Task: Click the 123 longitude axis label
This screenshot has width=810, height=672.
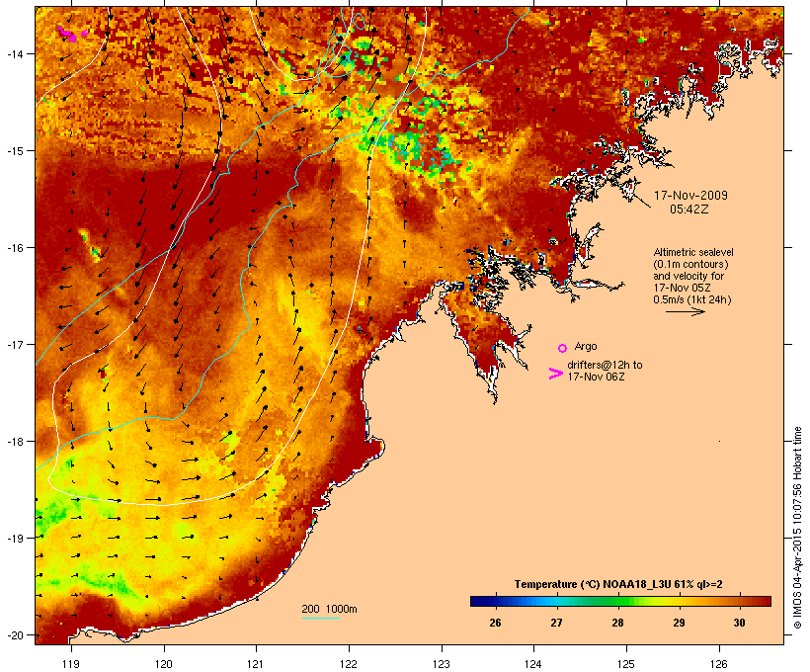Action: 442,664
